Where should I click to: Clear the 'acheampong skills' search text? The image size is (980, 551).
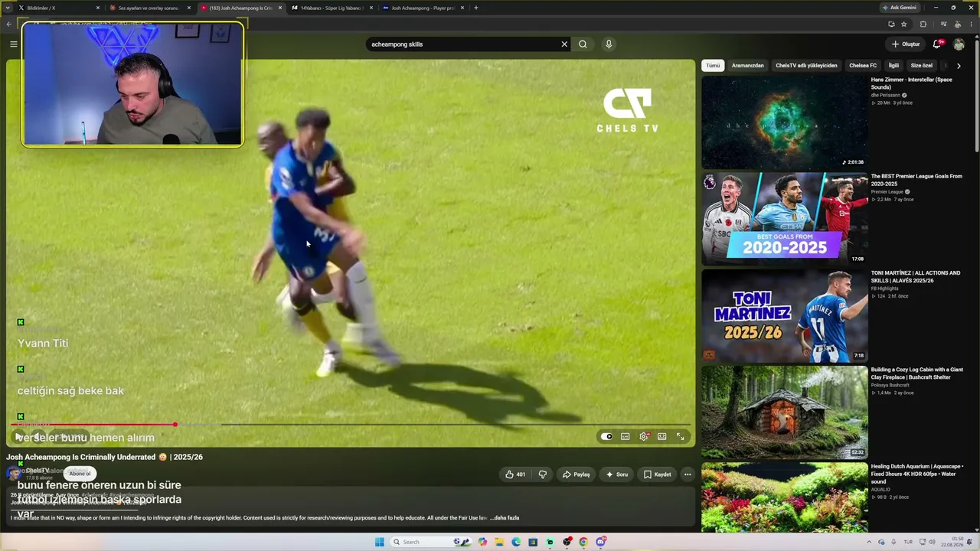tap(564, 44)
